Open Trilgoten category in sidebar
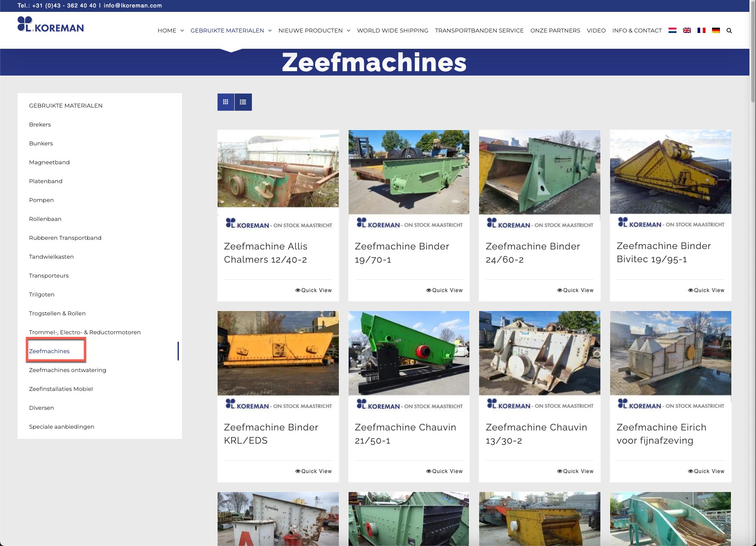 point(42,294)
